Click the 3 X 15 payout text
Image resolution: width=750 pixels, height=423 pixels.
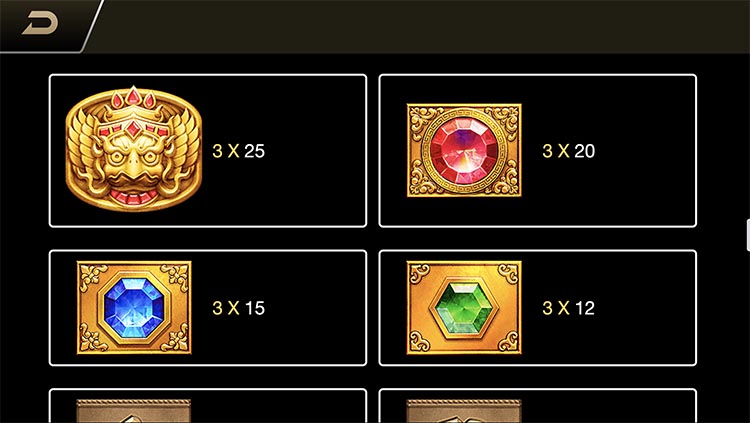238,308
